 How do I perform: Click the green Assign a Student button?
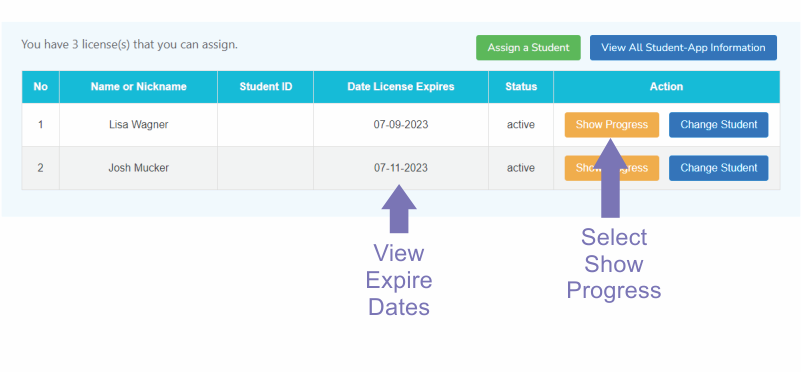click(x=528, y=48)
